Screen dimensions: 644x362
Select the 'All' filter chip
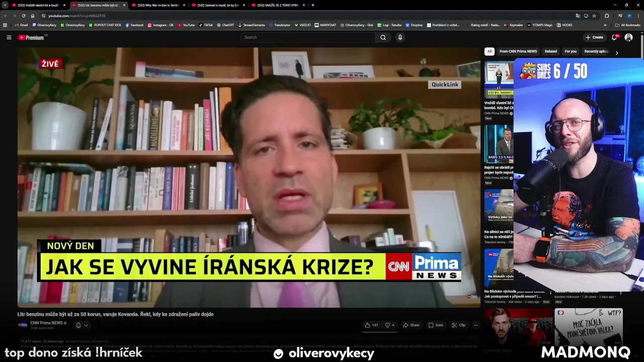coord(490,51)
